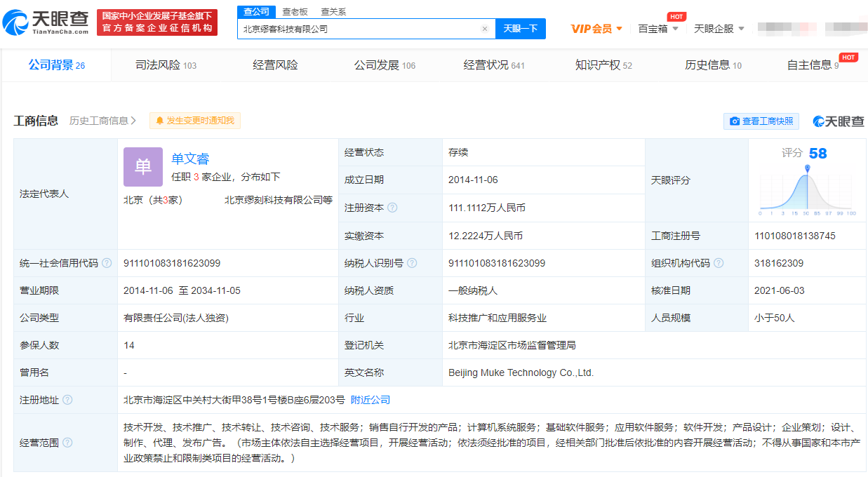Image resolution: width=868 pixels, height=477 pixels.
Task: Select the insured count 14
Action: point(129,345)
